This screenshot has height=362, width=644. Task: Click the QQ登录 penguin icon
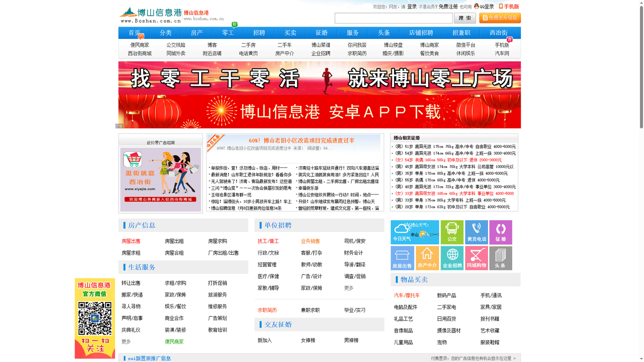(476, 6)
